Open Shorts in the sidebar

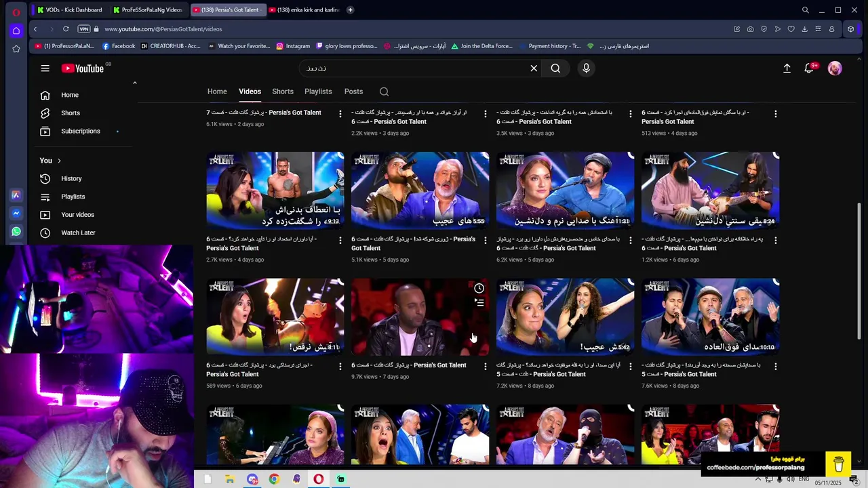(x=85, y=113)
